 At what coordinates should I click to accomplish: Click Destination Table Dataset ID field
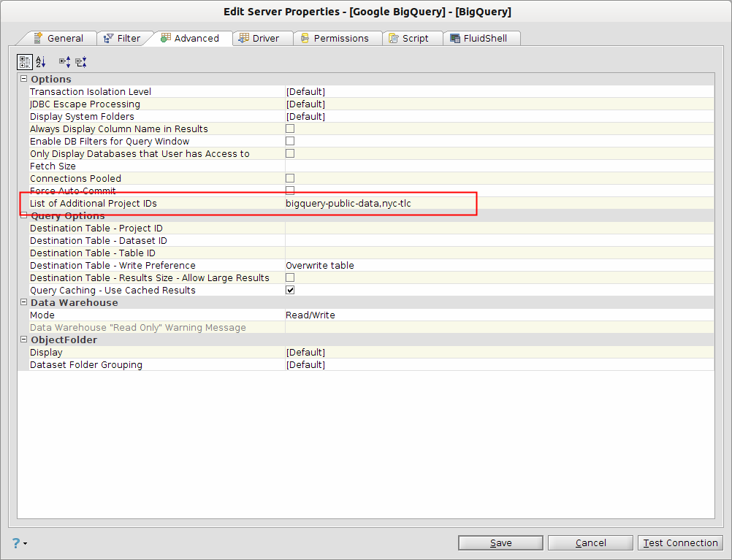point(500,240)
